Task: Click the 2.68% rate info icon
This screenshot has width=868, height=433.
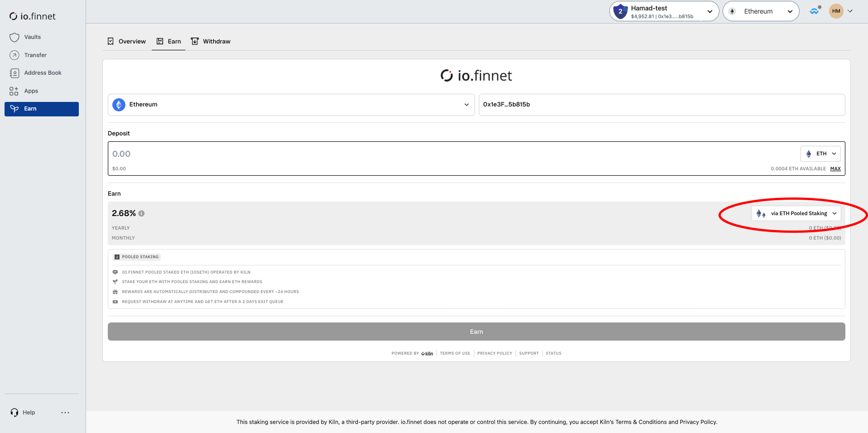Action: (141, 213)
